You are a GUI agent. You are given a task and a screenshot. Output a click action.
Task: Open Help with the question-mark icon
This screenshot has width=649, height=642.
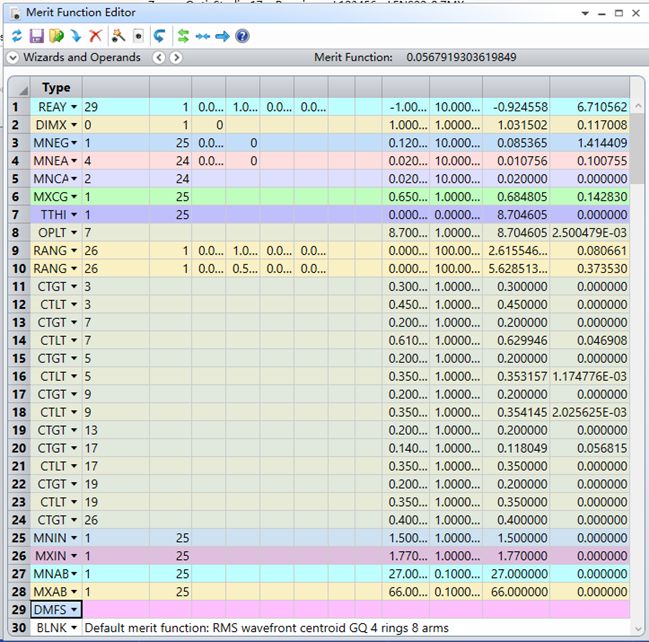click(x=242, y=36)
